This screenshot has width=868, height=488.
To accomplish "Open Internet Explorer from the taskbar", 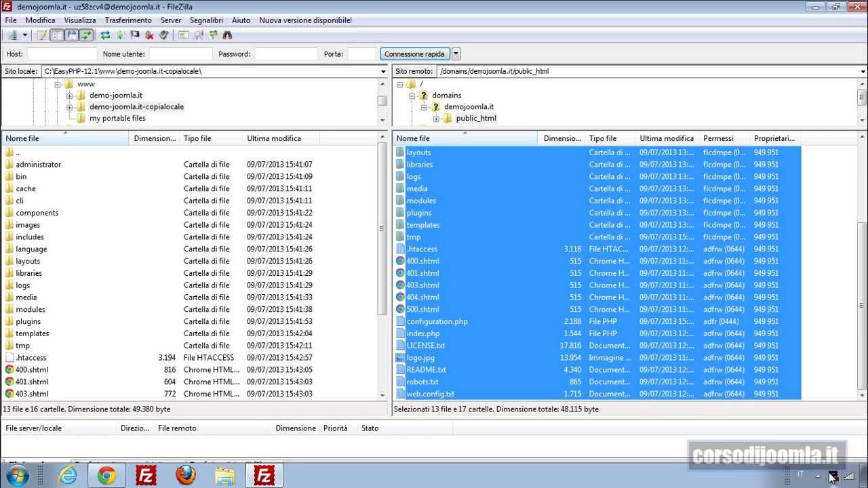I will (x=68, y=476).
